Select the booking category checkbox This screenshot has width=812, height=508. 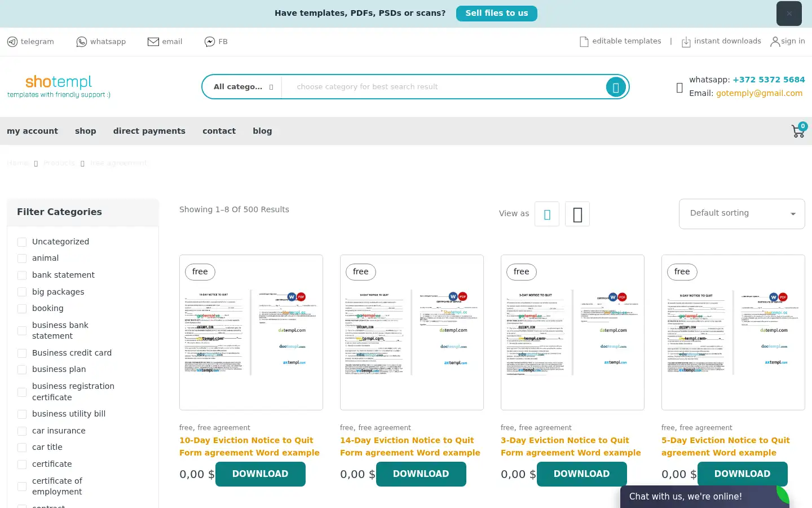22,309
